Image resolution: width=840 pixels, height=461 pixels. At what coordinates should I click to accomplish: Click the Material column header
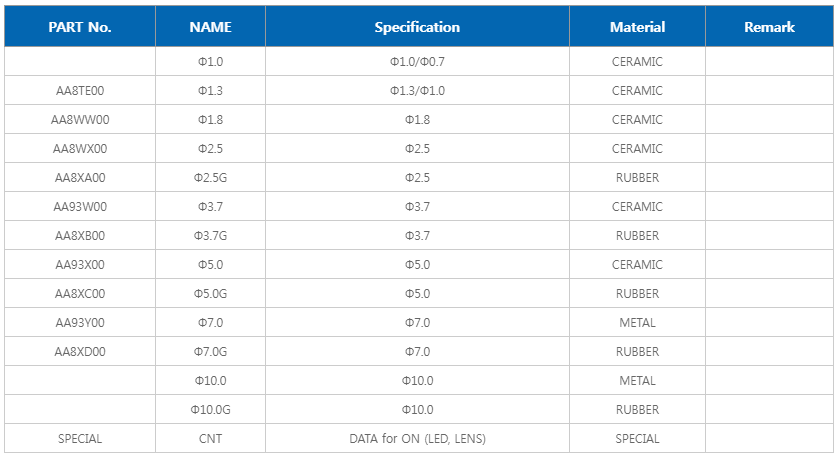[x=637, y=27]
